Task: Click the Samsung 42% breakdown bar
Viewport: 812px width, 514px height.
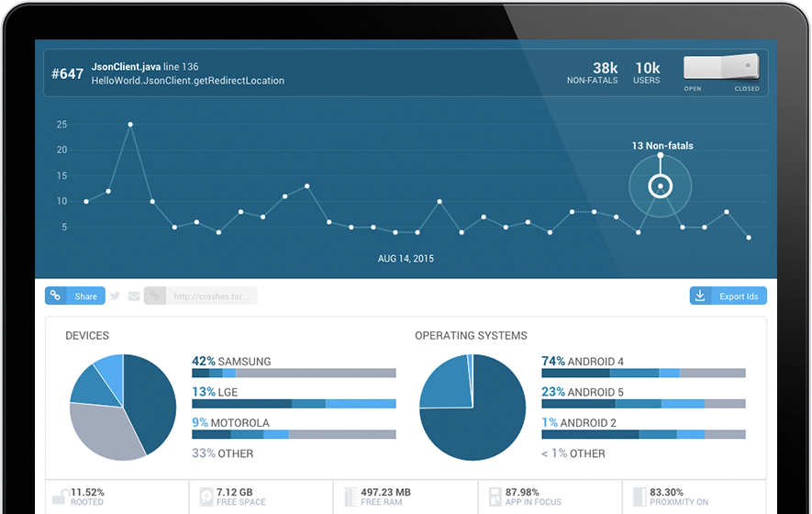Action: pyautogui.click(x=294, y=373)
